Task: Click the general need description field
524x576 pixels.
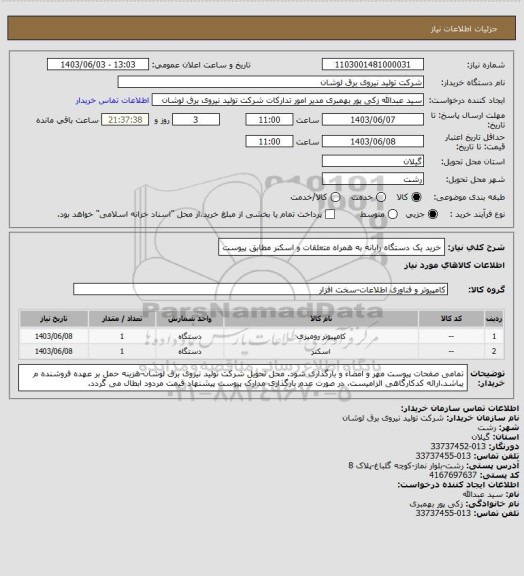Action: coord(331,247)
